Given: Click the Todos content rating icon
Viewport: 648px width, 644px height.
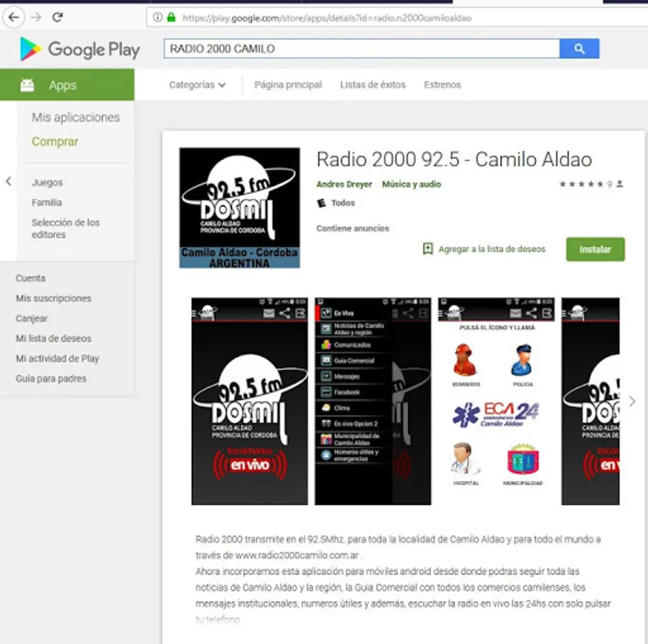Looking at the screenshot, I should click(x=321, y=203).
